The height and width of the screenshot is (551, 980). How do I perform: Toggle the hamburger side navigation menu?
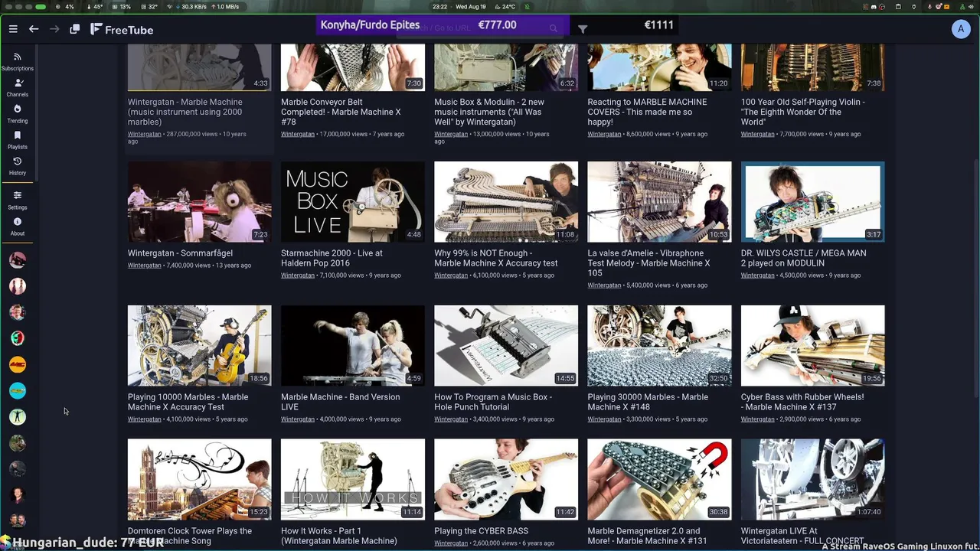tap(13, 29)
